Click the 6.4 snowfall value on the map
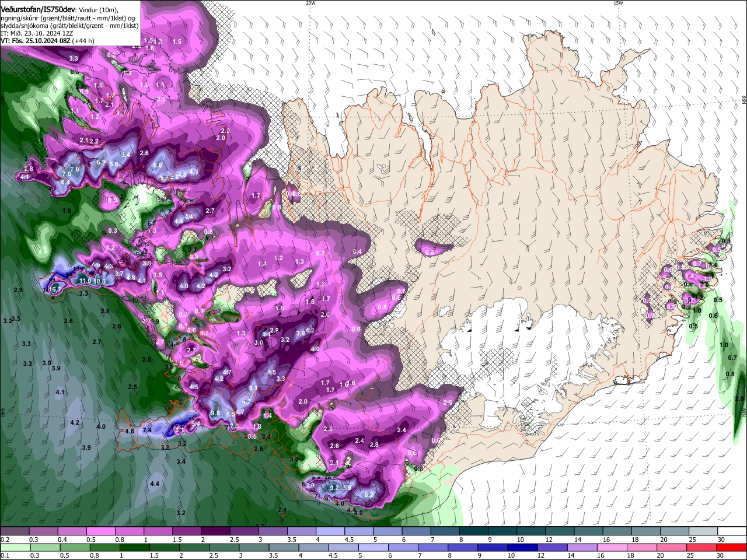This screenshot has height=560, width=747. (x=65, y=182)
